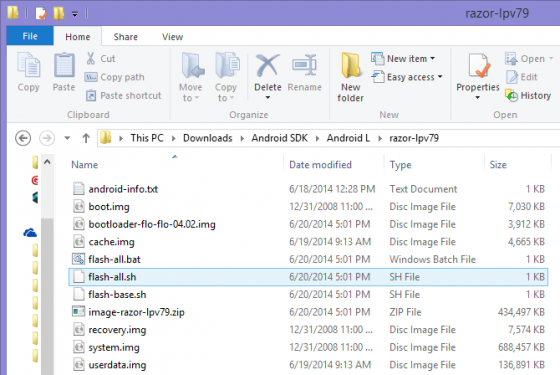This screenshot has height=375, width=560.
Task: Go back with the back arrow button
Action: 23,138
